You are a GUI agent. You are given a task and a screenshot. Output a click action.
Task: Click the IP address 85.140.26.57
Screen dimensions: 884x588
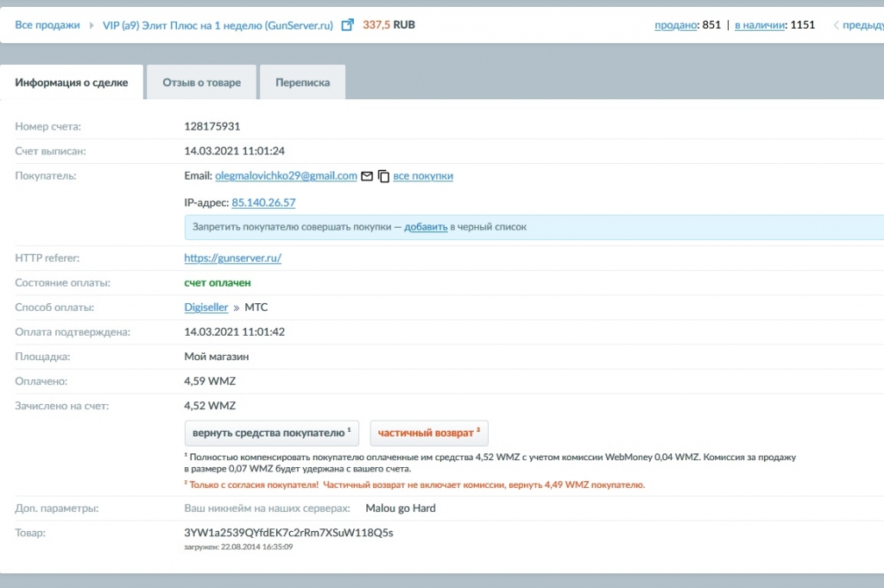[263, 203]
